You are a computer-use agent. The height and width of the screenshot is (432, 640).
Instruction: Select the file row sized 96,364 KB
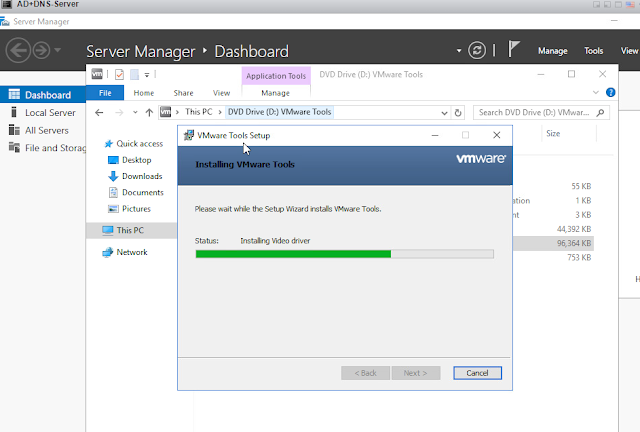[x=553, y=243]
